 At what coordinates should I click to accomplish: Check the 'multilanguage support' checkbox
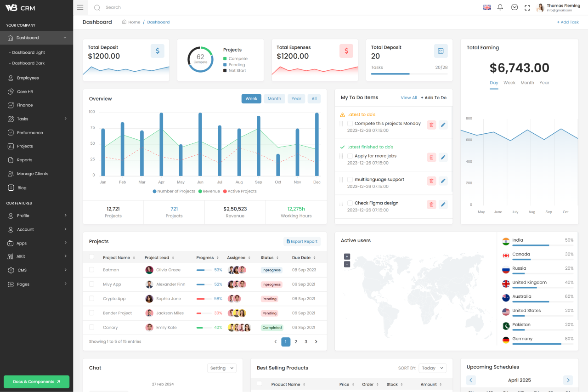(350, 179)
